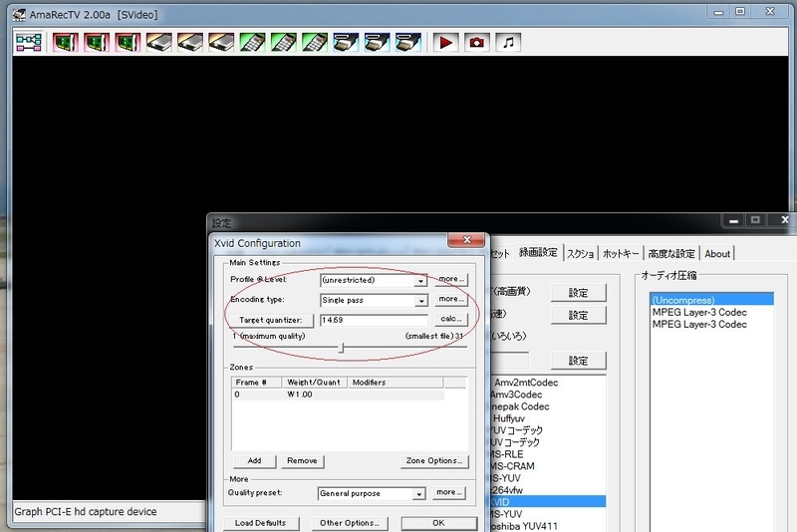Pick the second blue HDMI connector icon
The width and height of the screenshot is (797, 532).
pos(378,42)
